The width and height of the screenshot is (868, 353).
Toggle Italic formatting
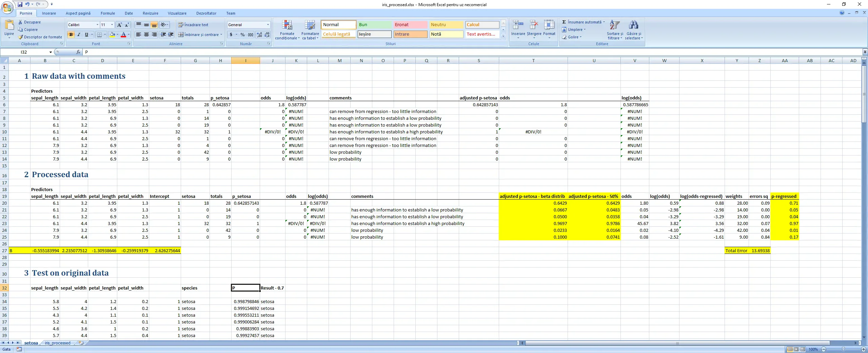coord(79,35)
